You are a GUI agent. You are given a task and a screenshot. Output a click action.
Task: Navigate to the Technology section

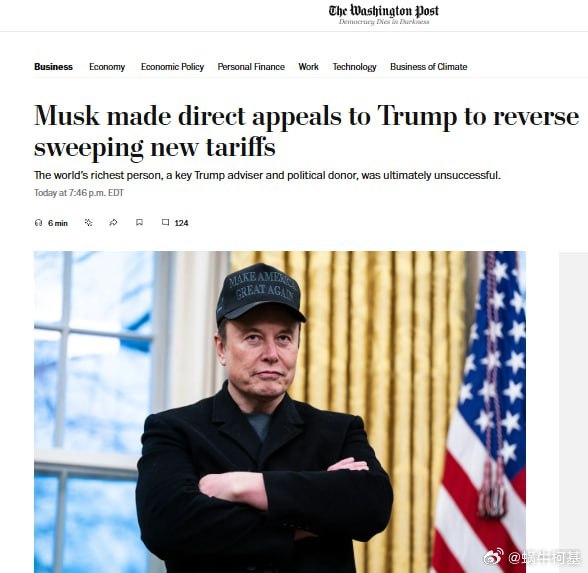(x=354, y=67)
